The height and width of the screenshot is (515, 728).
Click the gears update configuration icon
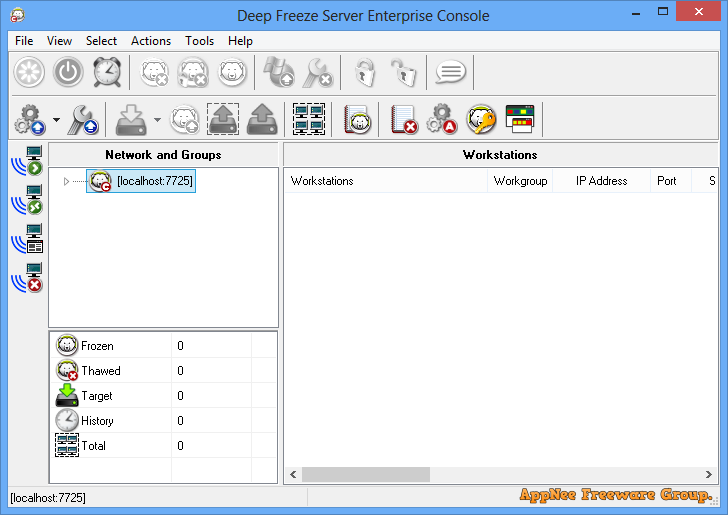(30, 120)
